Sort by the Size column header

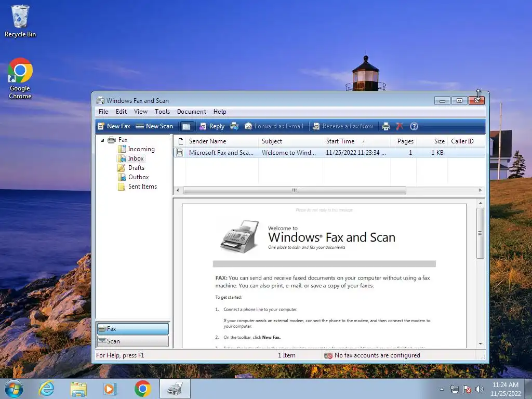click(x=432, y=141)
